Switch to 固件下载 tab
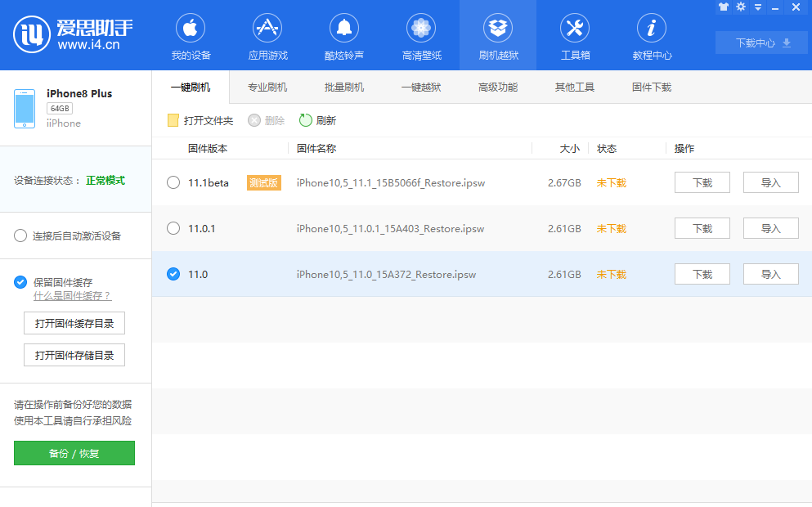812x507 pixels. point(652,87)
